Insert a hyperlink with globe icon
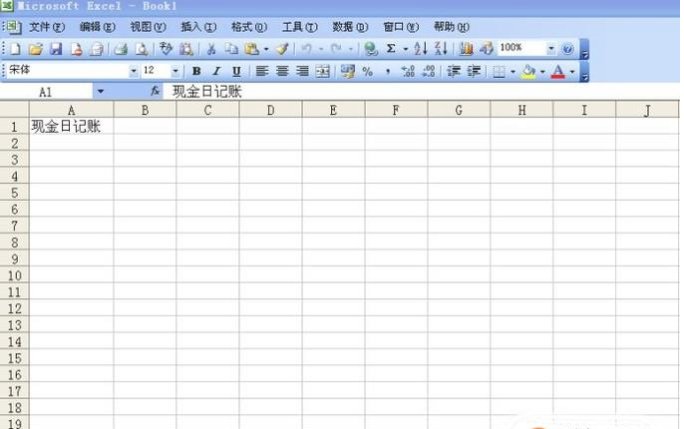The height and width of the screenshot is (429, 684). point(371,48)
